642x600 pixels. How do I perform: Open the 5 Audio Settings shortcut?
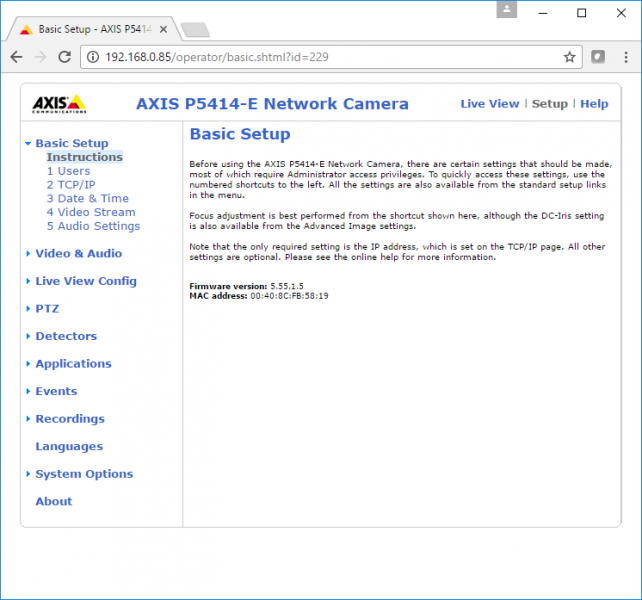pos(93,226)
